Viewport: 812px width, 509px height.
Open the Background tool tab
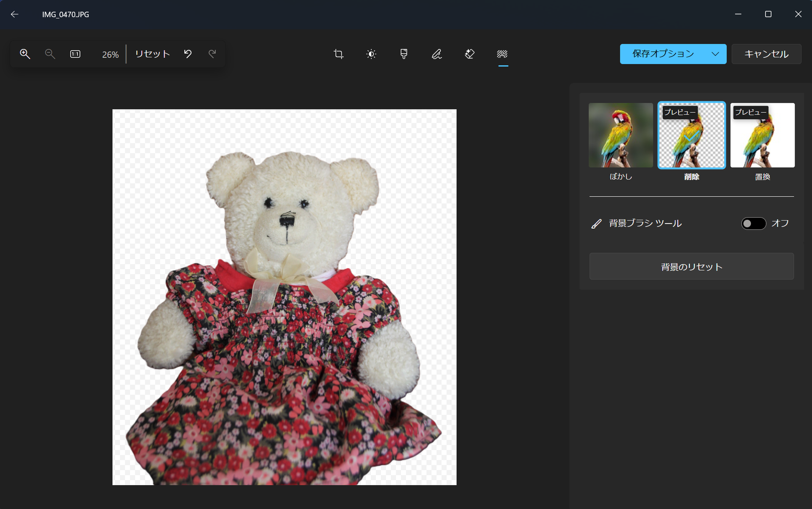(502, 54)
